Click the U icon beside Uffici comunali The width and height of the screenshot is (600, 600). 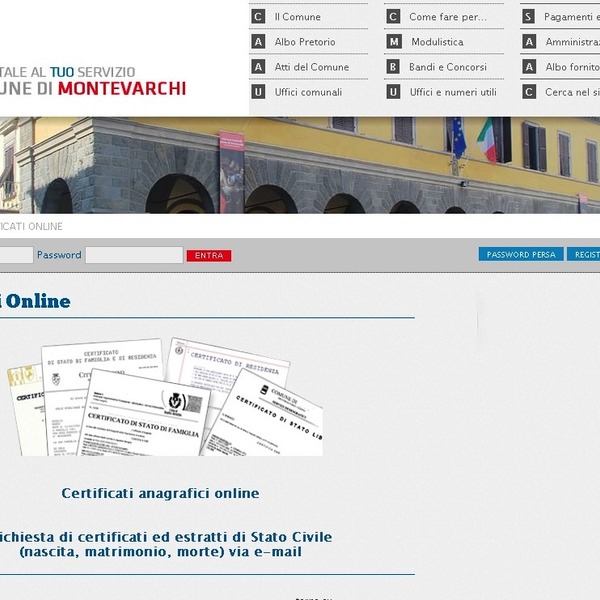(x=258, y=92)
